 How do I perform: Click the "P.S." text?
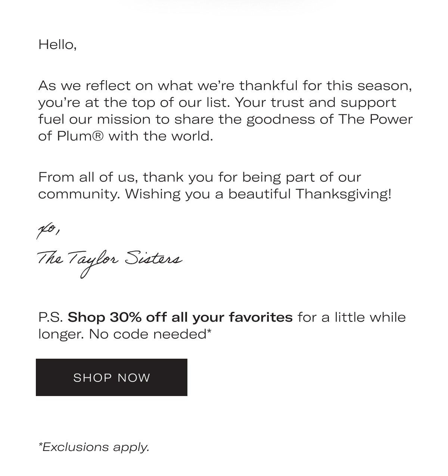click(x=51, y=317)
